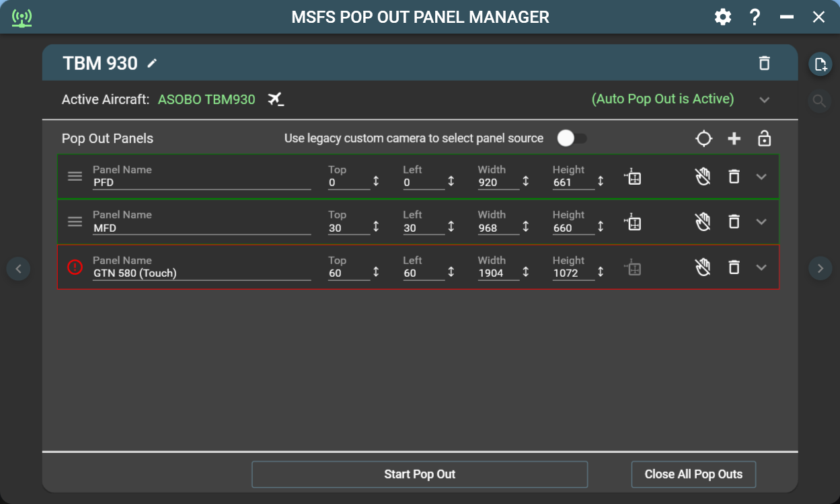Click the PFD Height field showing 661
This screenshot has width=840, height=504.
tap(573, 182)
